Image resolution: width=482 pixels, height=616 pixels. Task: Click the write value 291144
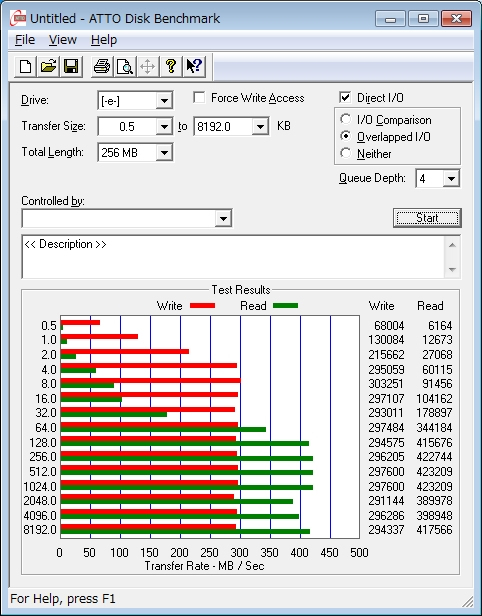point(386,500)
